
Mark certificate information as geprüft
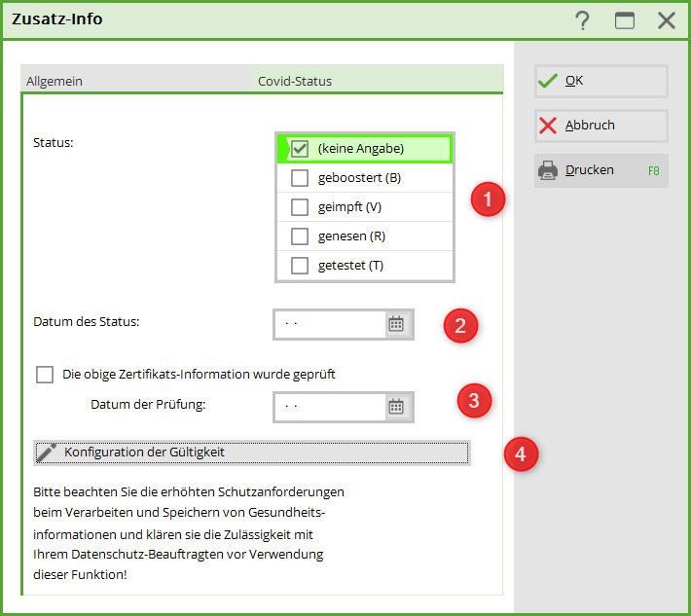45,375
